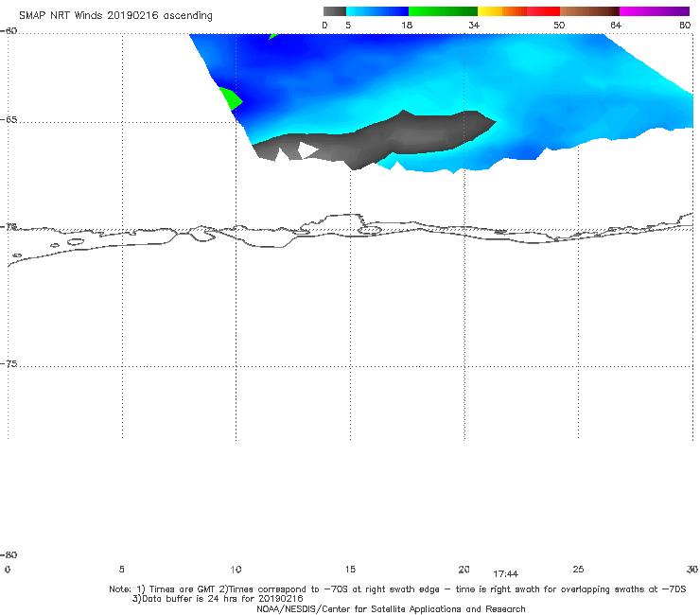Viewport: 700px width, 615px height.
Task: Click the longitude axis label "30"
Action: pyautogui.click(x=692, y=569)
